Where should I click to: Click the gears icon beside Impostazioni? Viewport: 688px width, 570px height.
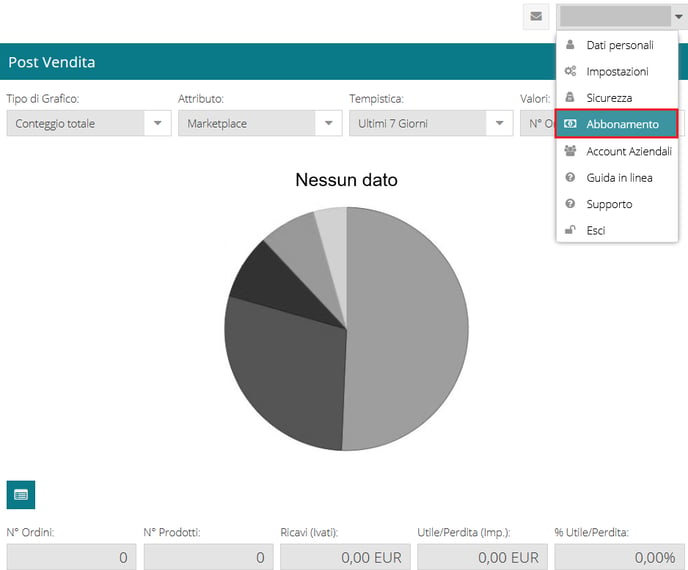click(570, 71)
